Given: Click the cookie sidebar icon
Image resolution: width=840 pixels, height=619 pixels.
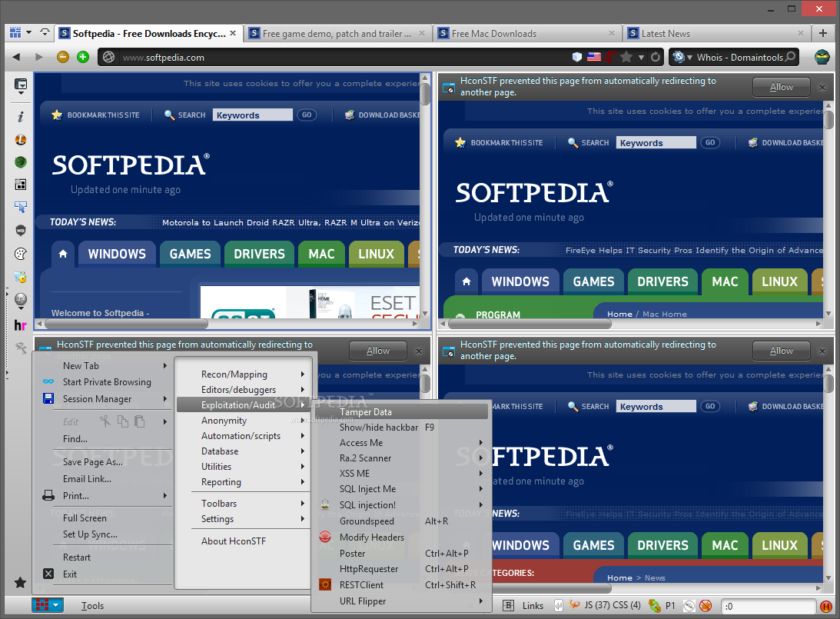Looking at the screenshot, I should point(20,254).
